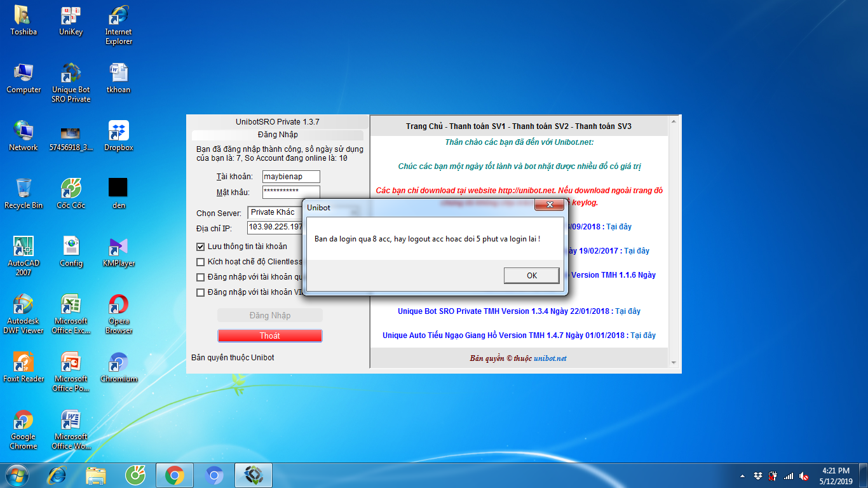Open the Config file icon
The width and height of the screenshot is (868, 488).
[x=71, y=252]
